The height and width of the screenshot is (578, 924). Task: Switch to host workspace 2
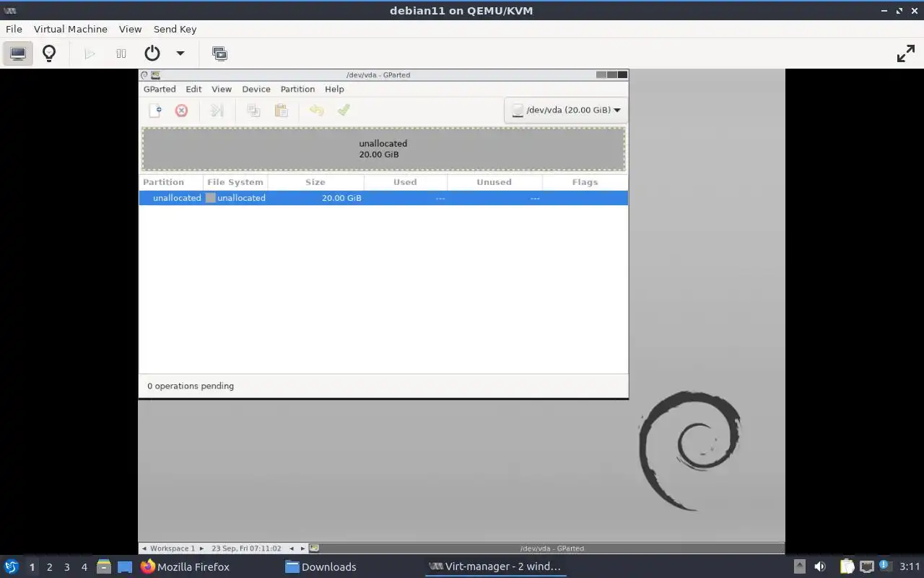pyautogui.click(x=49, y=567)
